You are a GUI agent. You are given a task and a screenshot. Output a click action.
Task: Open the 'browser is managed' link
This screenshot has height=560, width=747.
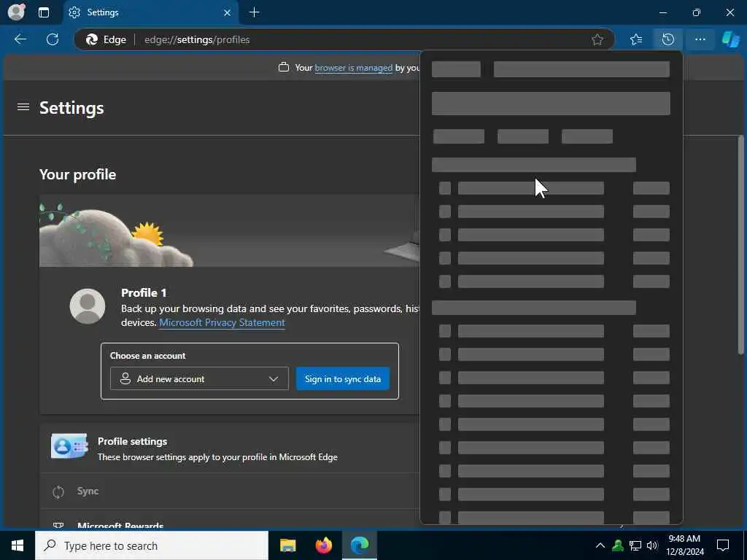tap(354, 68)
